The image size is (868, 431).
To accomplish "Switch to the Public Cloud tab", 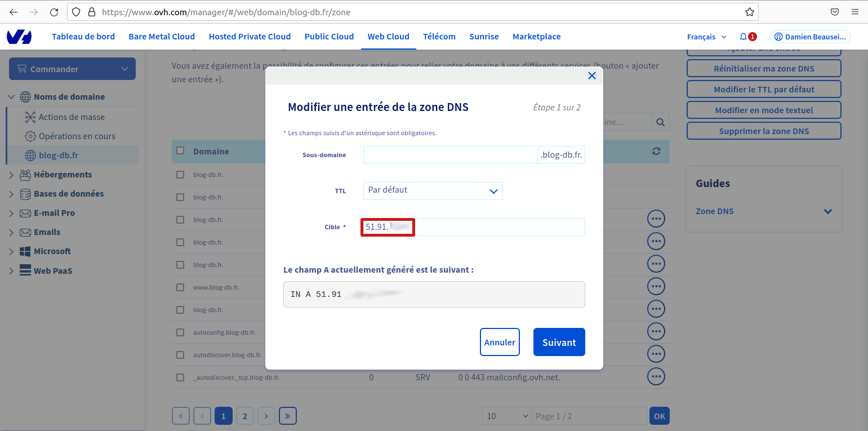I will point(329,37).
